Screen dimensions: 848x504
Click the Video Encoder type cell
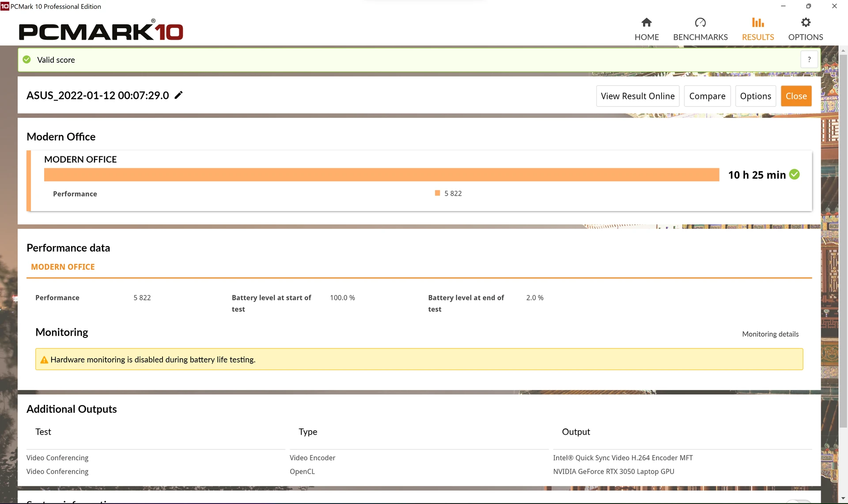tap(312, 458)
